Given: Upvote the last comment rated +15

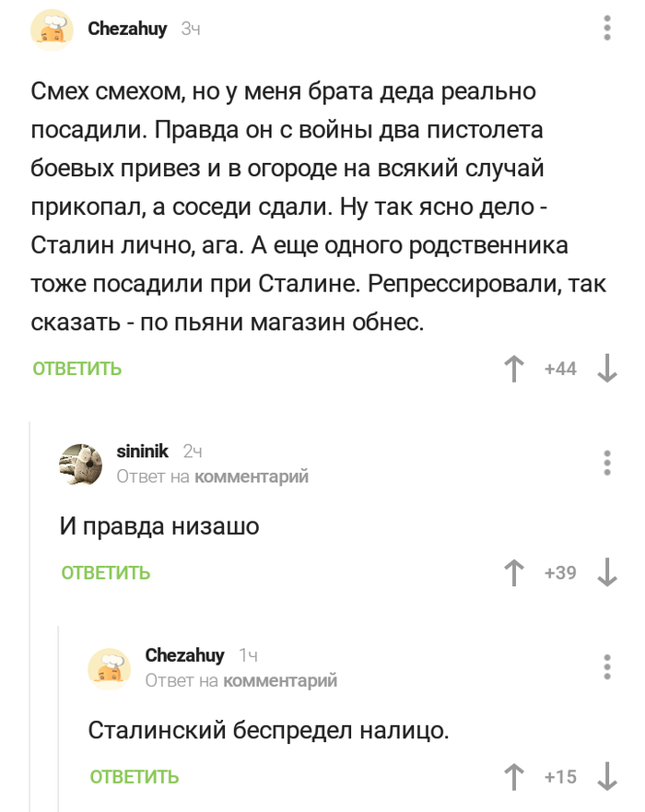Looking at the screenshot, I should point(514,777).
